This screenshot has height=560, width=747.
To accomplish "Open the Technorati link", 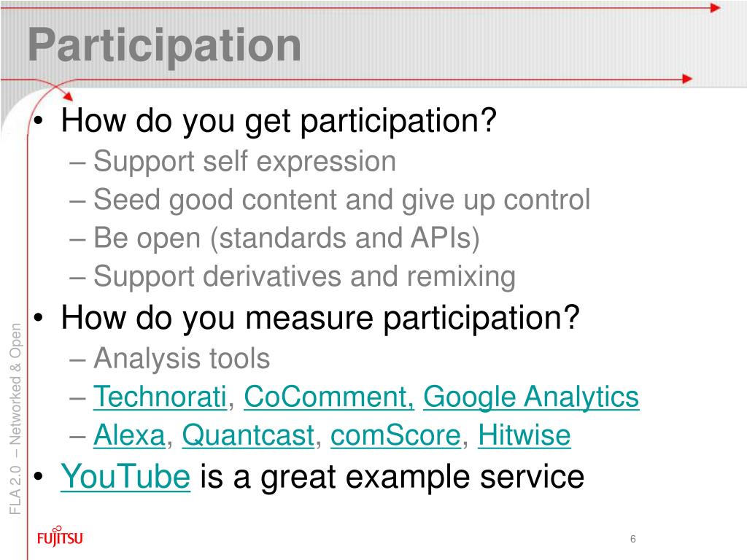I will [x=160, y=397].
